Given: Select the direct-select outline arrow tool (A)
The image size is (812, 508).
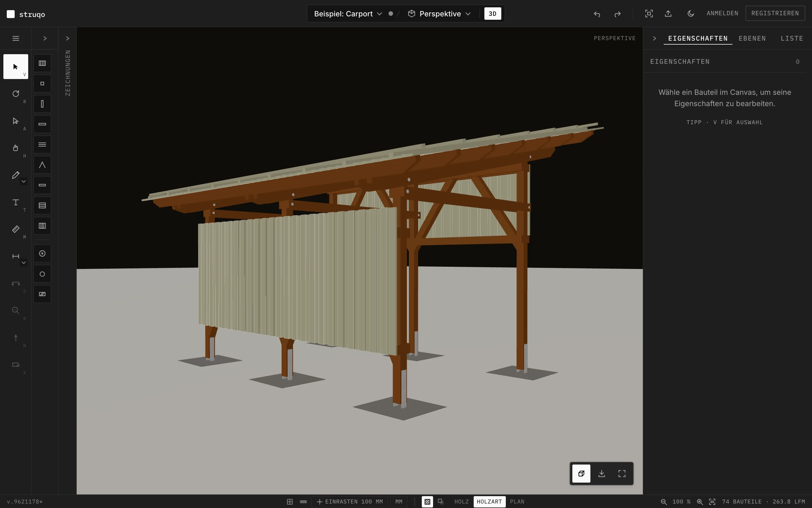Looking at the screenshot, I should (16, 121).
